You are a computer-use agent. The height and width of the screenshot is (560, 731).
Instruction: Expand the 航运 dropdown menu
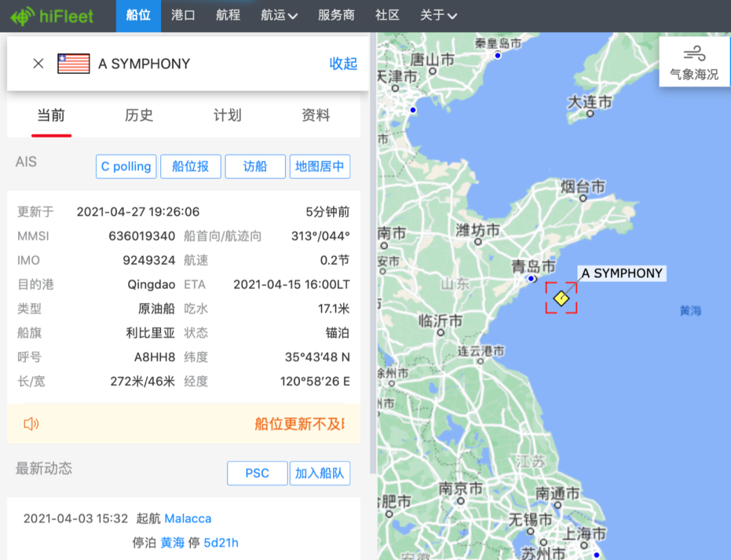point(279,16)
